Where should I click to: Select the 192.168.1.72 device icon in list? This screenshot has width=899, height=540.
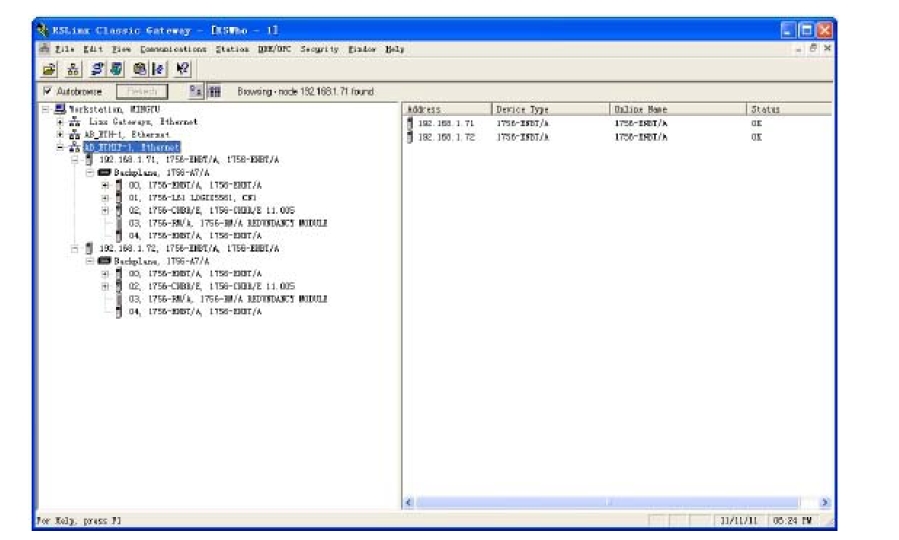409,136
